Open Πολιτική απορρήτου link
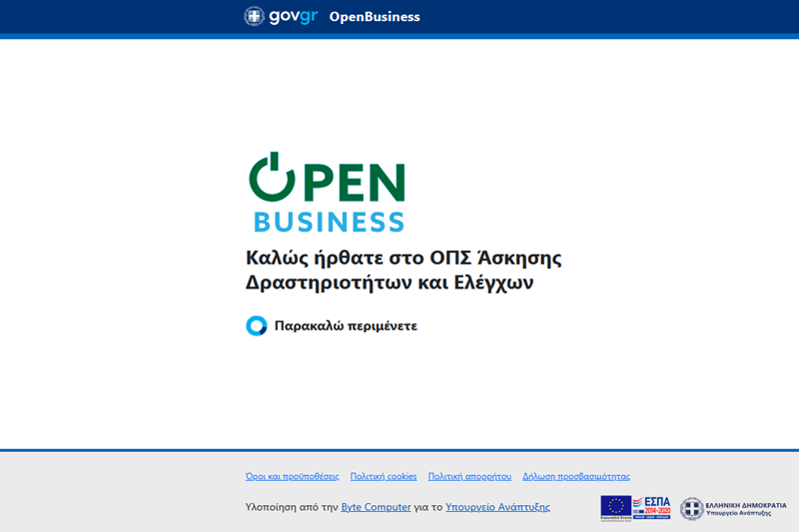The image size is (799, 532). [x=469, y=476]
